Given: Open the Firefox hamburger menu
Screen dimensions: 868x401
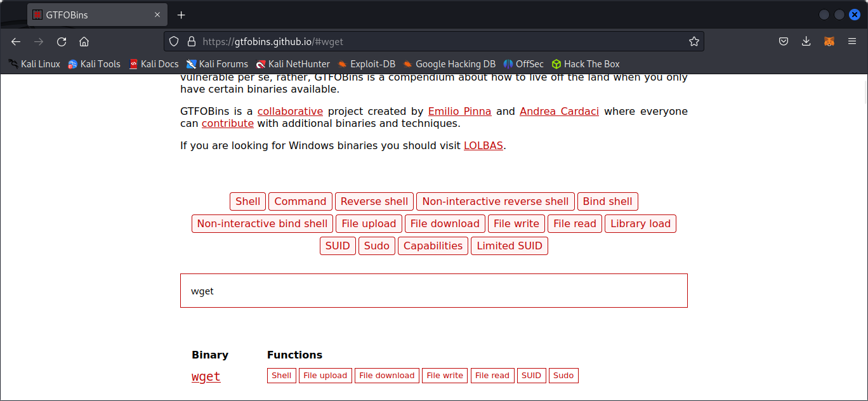Looking at the screenshot, I should tap(852, 42).
